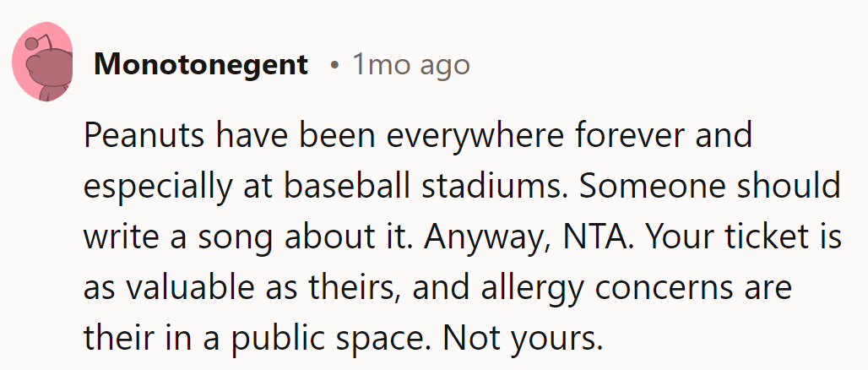Click the Monotonegent user avatar

42,68
